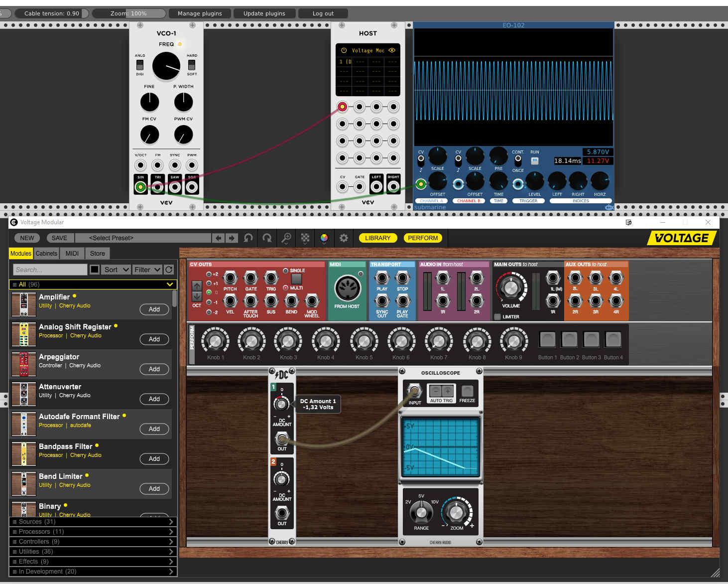The image size is (728, 584).
Task: Click the redo arrow in Voltage Modular toolbar
Action: coord(267,238)
